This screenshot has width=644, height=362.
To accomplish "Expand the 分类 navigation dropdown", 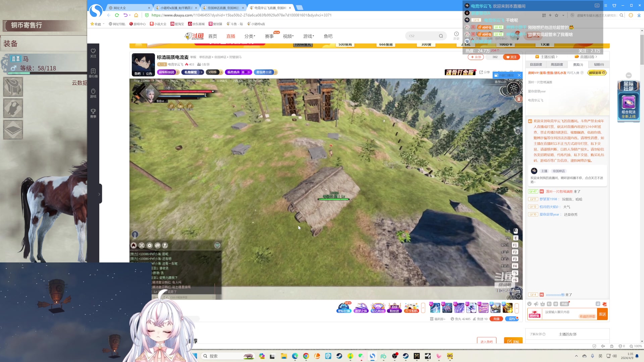I will (x=250, y=36).
